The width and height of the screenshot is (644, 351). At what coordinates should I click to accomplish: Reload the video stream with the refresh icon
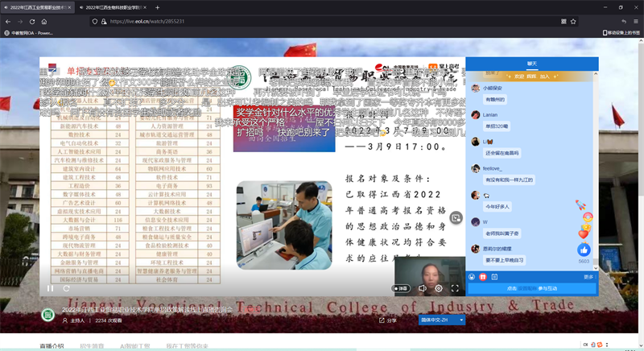click(x=66, y=288)
